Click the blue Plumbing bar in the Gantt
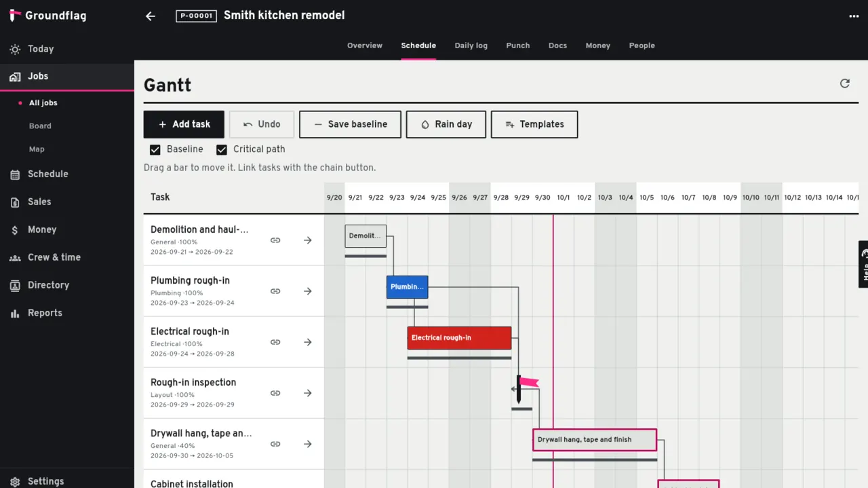 click(x=408, y=287)
